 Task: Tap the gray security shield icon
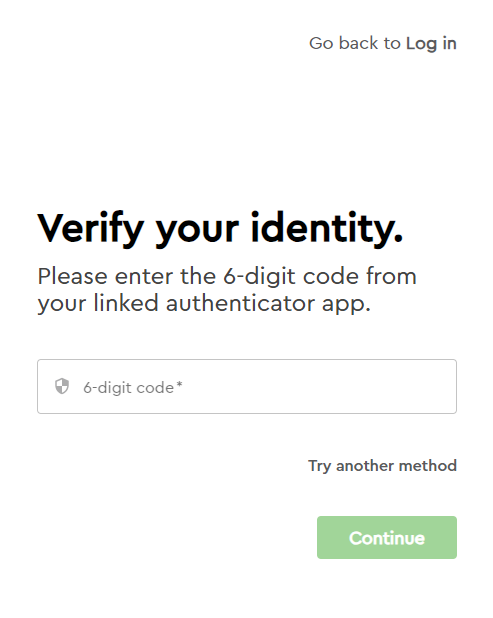pos(62,386)
